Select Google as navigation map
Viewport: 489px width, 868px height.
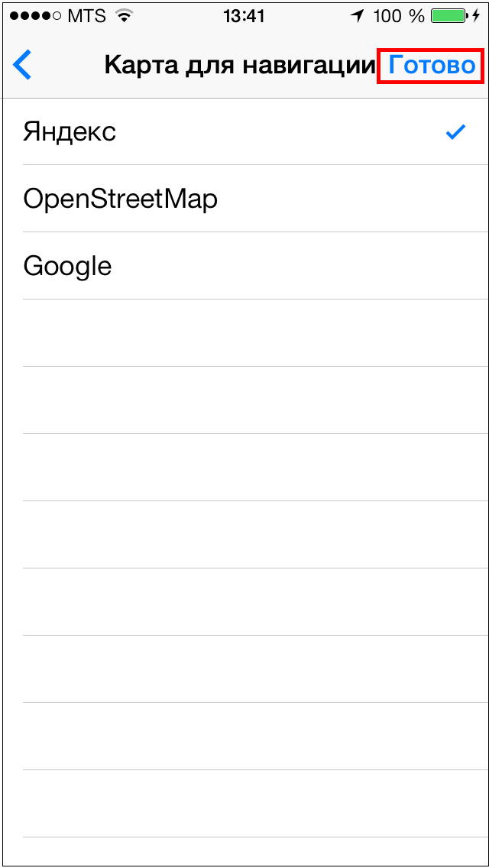pyautogui.click(x=67, y=267)
